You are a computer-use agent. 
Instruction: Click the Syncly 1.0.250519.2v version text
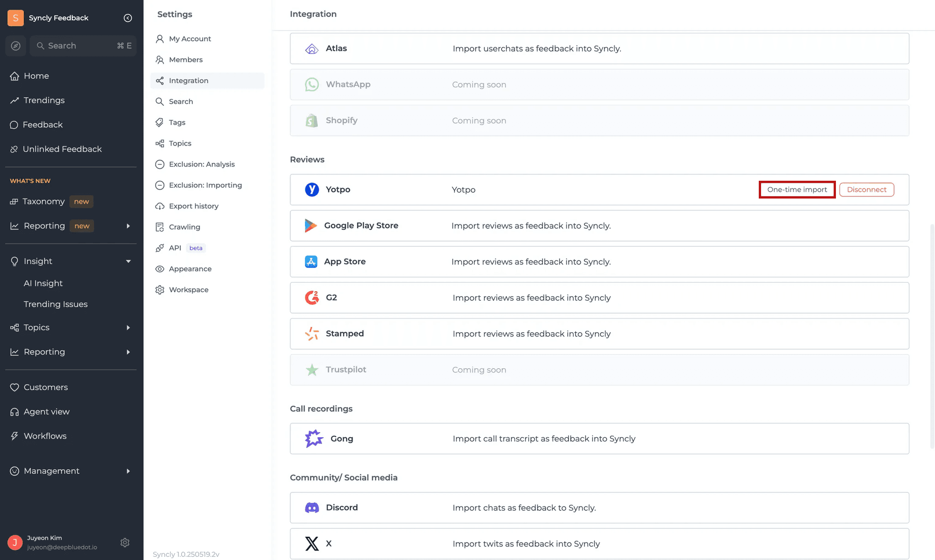(x=186, y=554)
